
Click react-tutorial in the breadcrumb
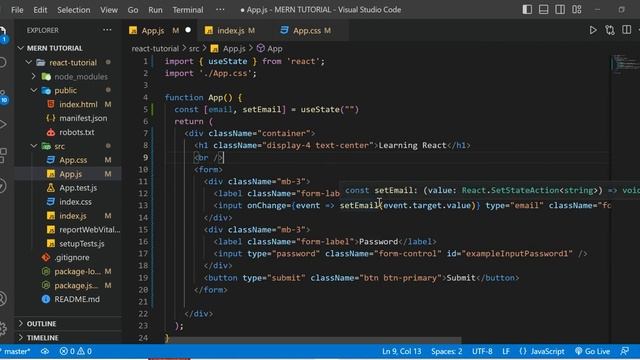(x=155, y=49)
